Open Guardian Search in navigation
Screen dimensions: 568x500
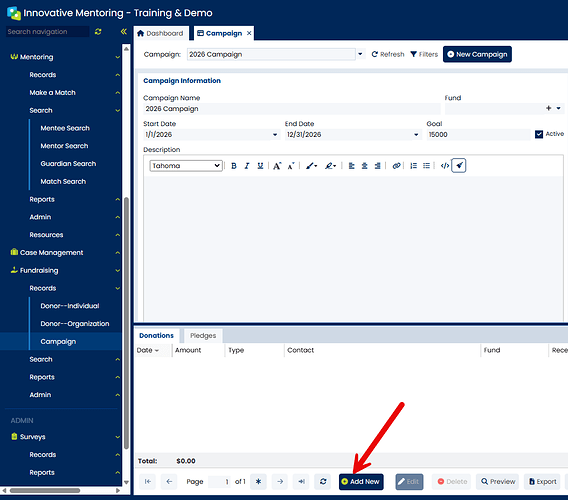click(68, 164)
